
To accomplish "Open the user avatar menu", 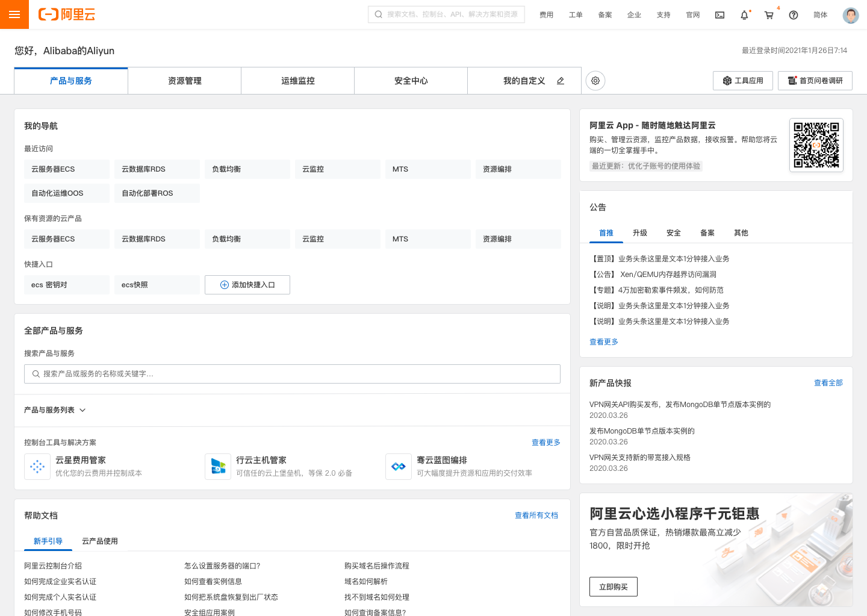I will 851,15.
